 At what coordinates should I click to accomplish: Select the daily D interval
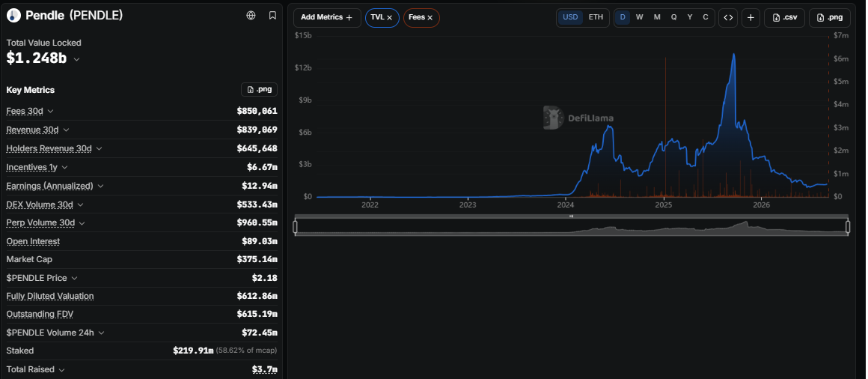pos(623,17)
